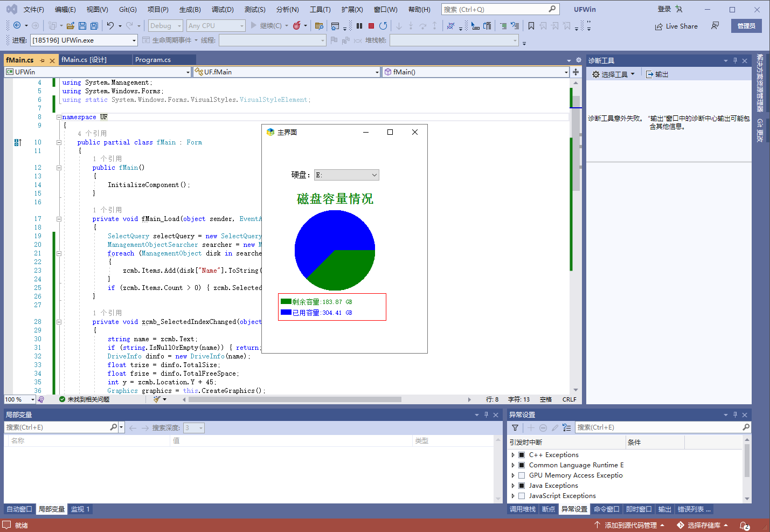Click the decrease indent icon
The height and width of the screenshot is (532, 770).
pos(503,25)
